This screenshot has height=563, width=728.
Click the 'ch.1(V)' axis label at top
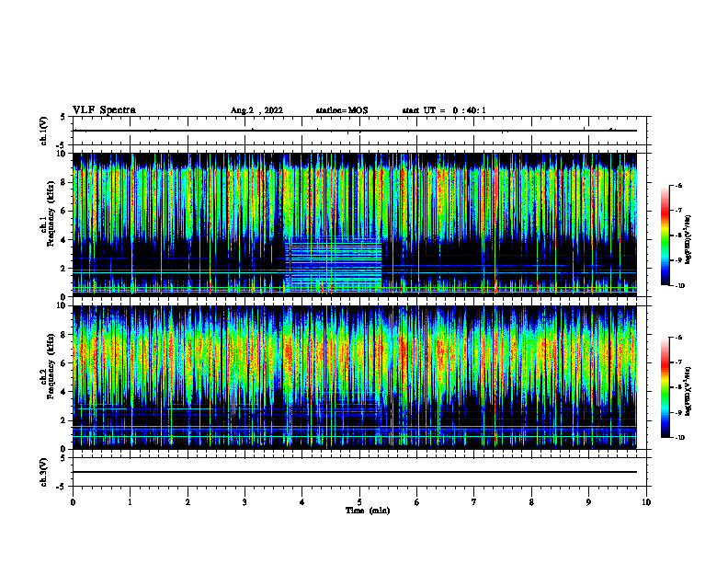[44, 131]
